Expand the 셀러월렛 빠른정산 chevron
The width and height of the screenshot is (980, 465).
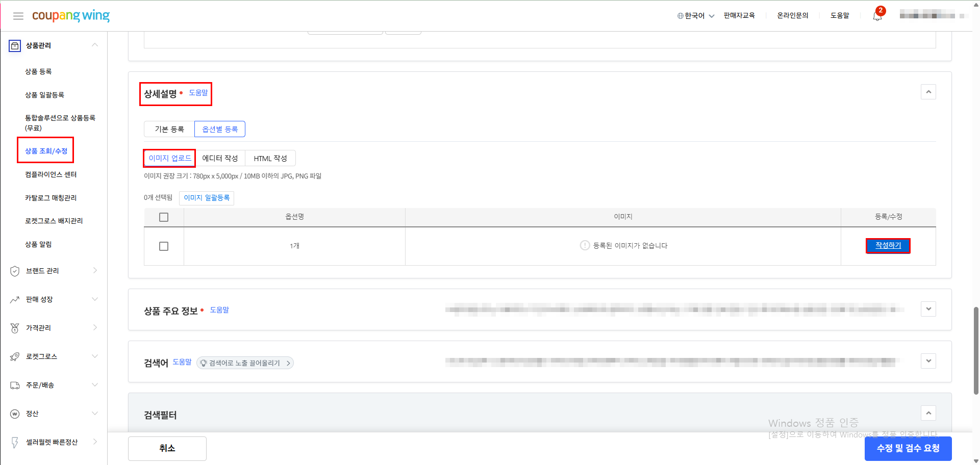point(95,442)
